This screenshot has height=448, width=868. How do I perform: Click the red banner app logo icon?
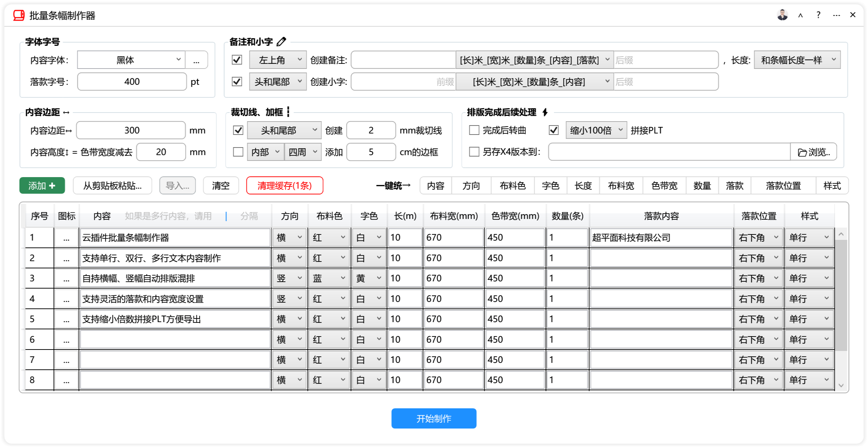pos(19,16)
